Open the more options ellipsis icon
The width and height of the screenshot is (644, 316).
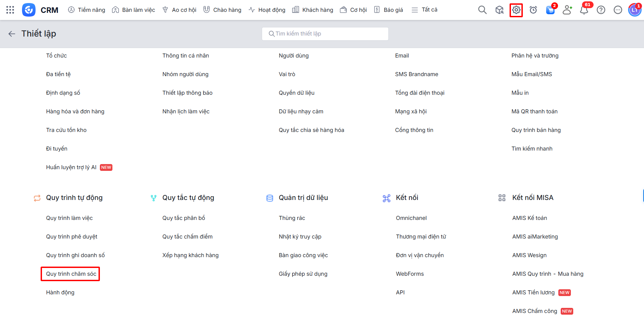click(618, 10)
